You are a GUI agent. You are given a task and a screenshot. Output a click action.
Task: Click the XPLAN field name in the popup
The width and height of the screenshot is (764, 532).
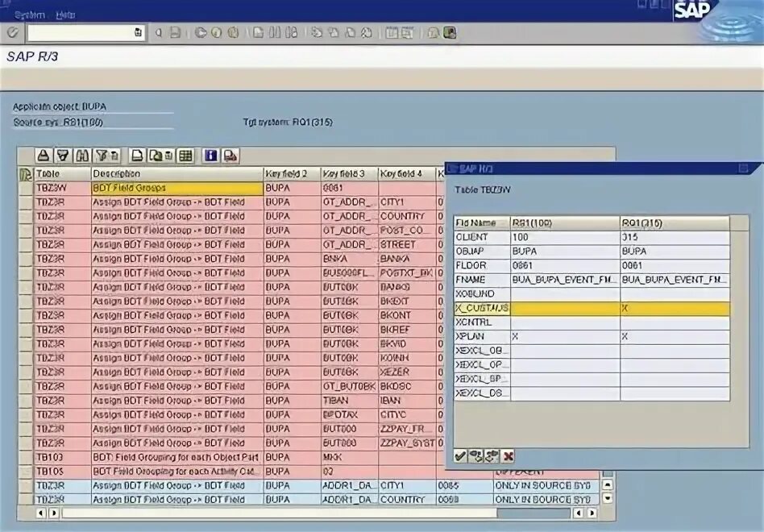[x=482, y=336]
